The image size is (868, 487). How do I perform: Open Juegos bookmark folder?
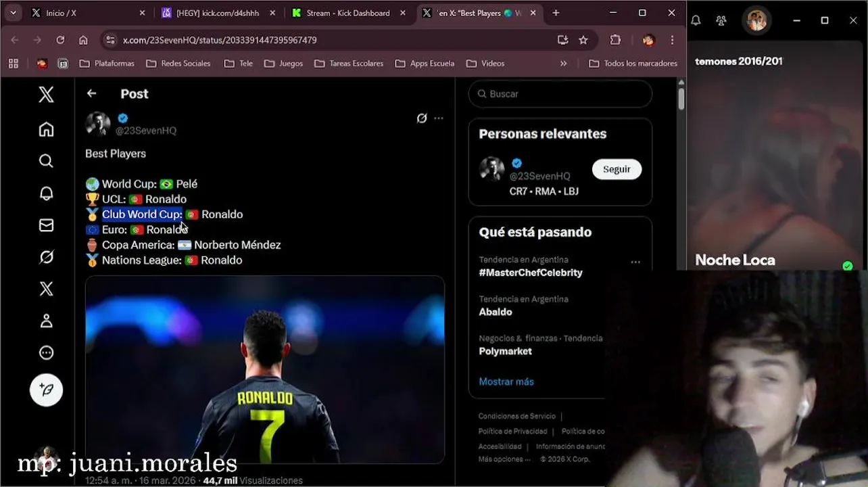click(x=284, y=64)
